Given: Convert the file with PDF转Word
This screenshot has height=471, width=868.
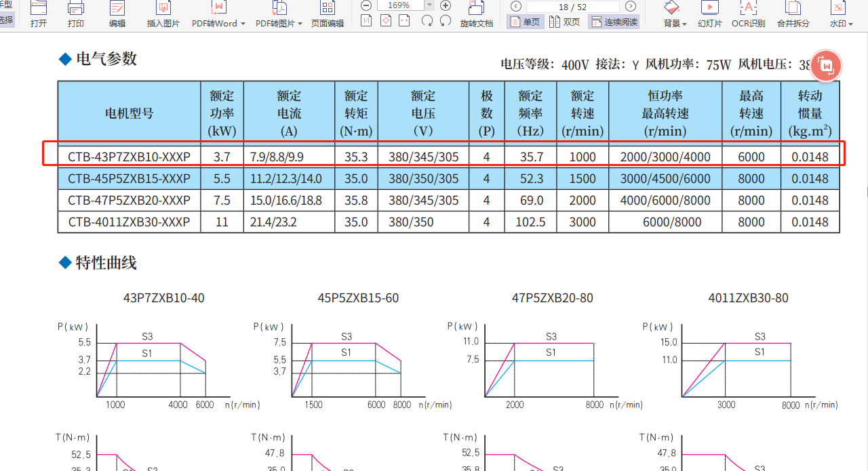Looking at the screenshot, I should pyautogui.click(x=214, y=14).
